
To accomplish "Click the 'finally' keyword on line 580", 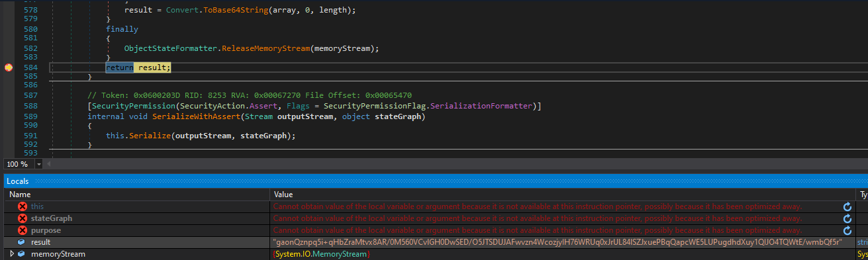I will 122,29.
